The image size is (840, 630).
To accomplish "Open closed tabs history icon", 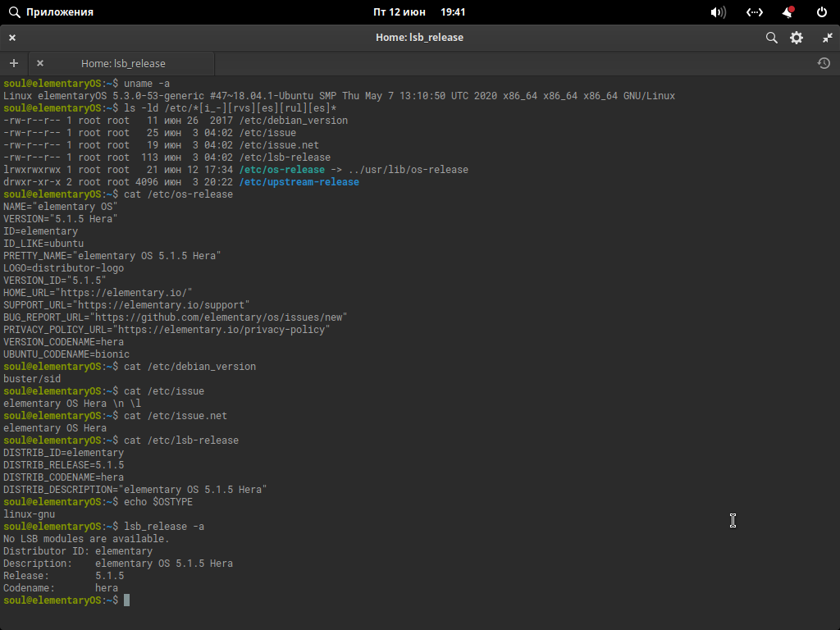I will click(x=824, y=63).
